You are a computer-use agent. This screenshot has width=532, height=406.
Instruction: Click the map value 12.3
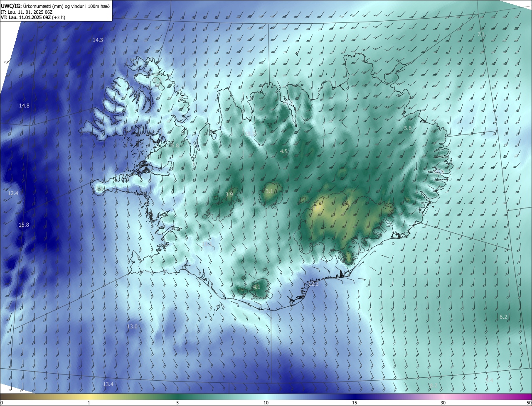(x=313, y=284)
